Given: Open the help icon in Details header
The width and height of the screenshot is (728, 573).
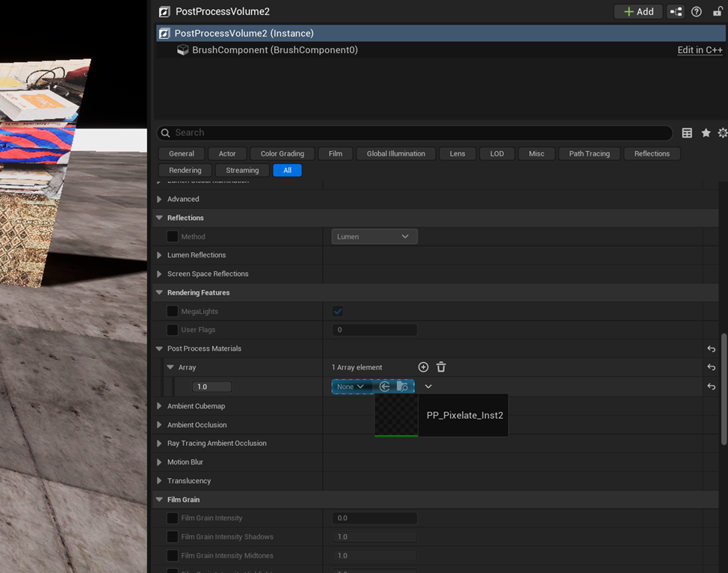Looking at the screenshot, I should pyautogui.click(x=697, y=11).
